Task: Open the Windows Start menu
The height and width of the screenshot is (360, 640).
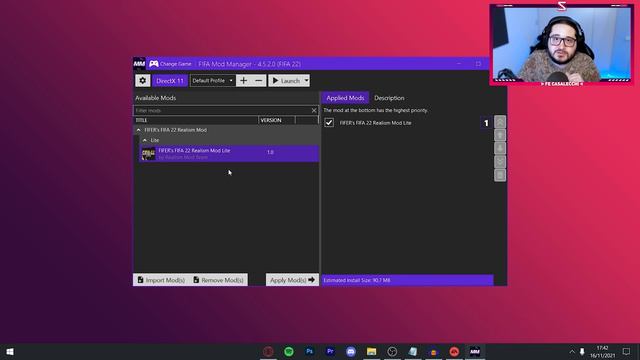Action: click(10, 351)
